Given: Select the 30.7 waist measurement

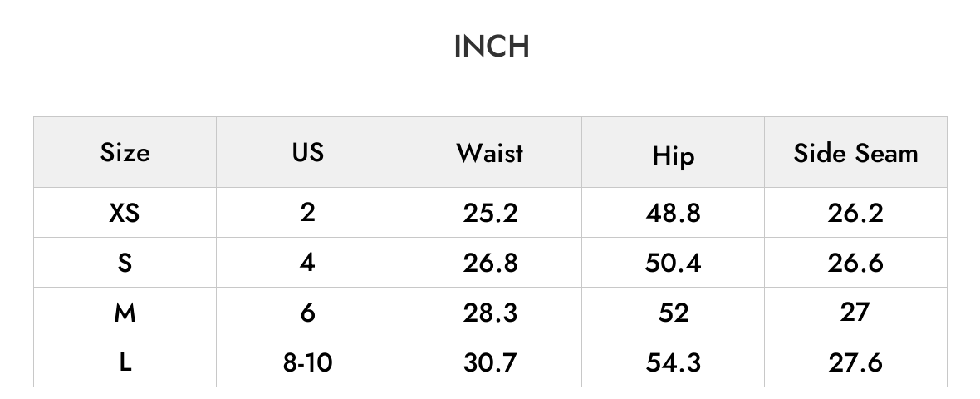Looking at the screenshot, I should [x=490, y=362].
